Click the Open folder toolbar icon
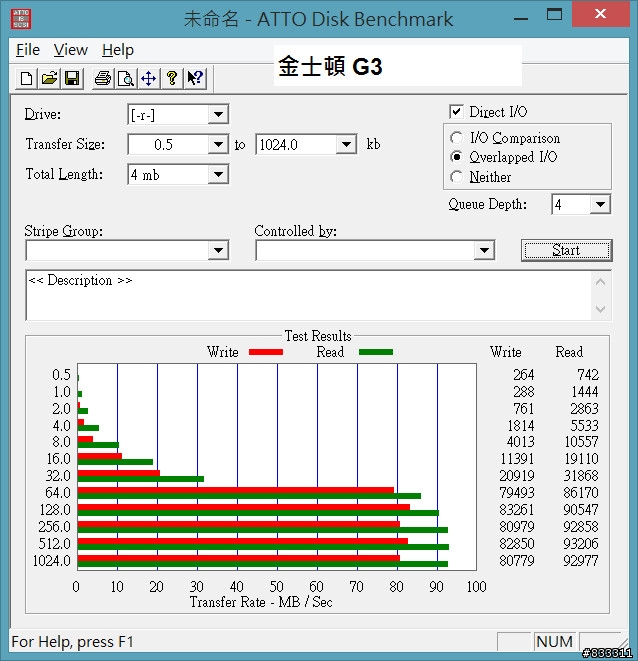Screen dimensions: 638x661 [x=49, y=78]
